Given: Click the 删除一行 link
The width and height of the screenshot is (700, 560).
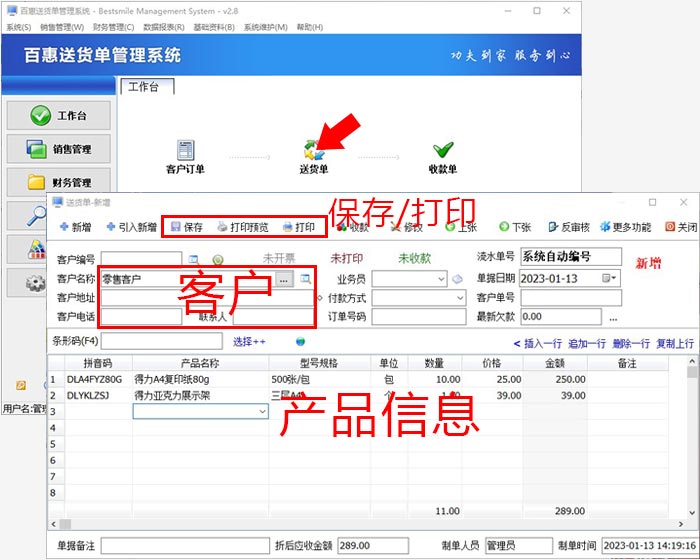Looking at the screenshot, I should coord(631,343).
